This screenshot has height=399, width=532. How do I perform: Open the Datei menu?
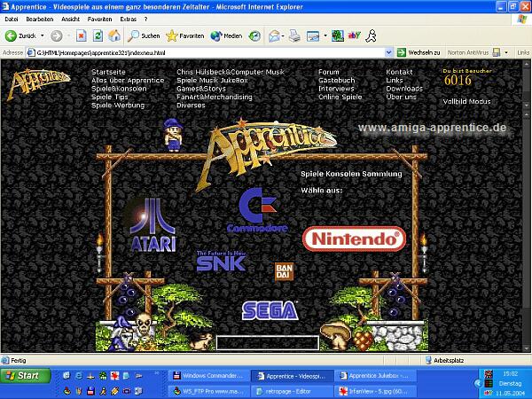click(x=12, y=20)
